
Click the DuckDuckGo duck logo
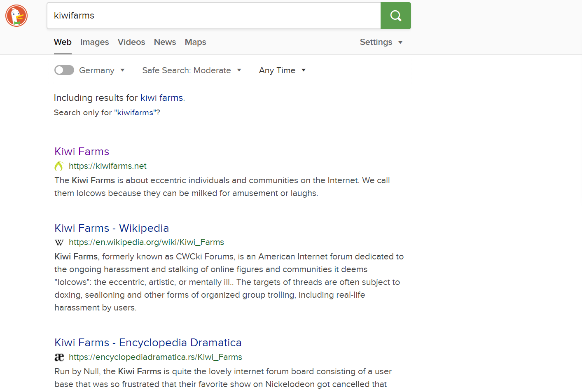(x=16, y=16)
